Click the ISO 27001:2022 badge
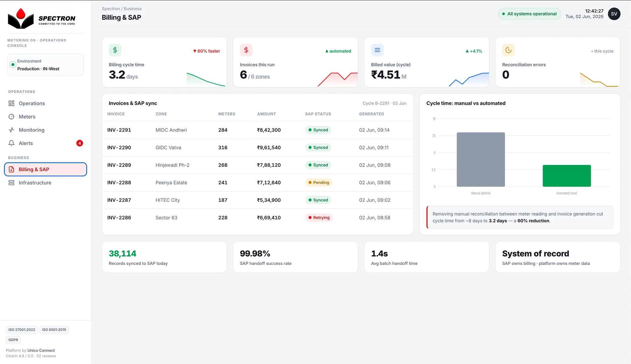 click(22, 330)
